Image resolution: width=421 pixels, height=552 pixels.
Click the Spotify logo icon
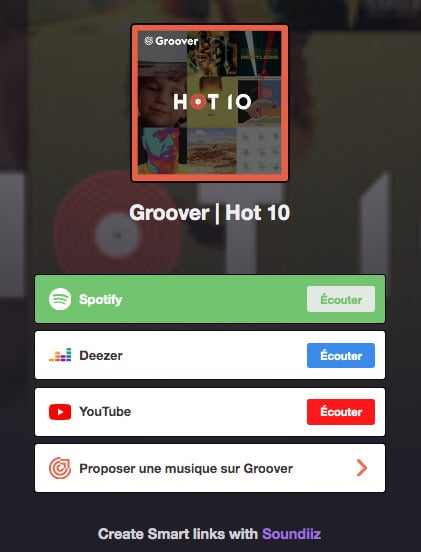[x=60, y=299]
